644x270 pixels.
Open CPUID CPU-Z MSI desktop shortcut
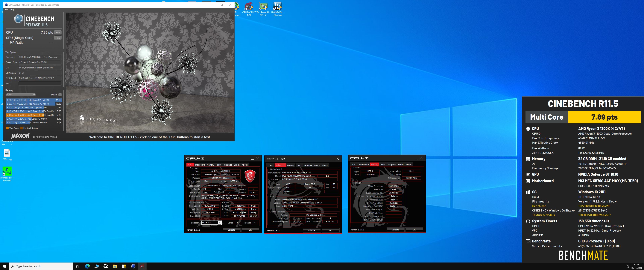coord(249,9)
